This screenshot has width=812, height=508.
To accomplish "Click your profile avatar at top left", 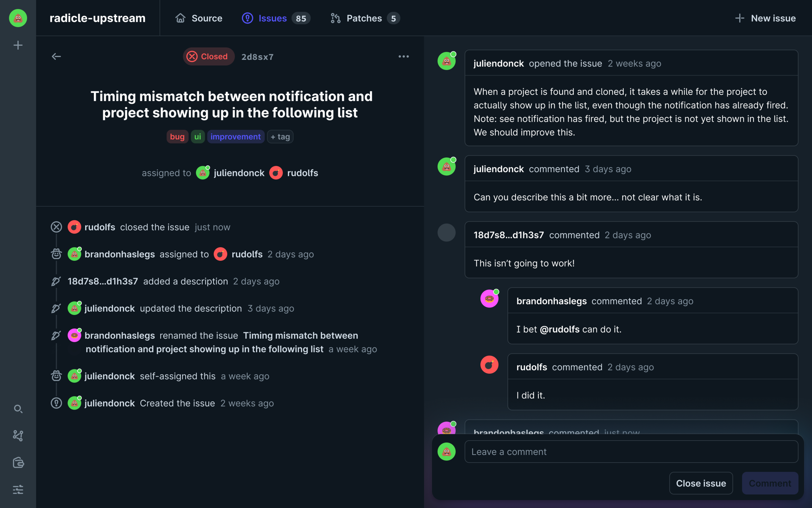I will click(x=18, y=18).
